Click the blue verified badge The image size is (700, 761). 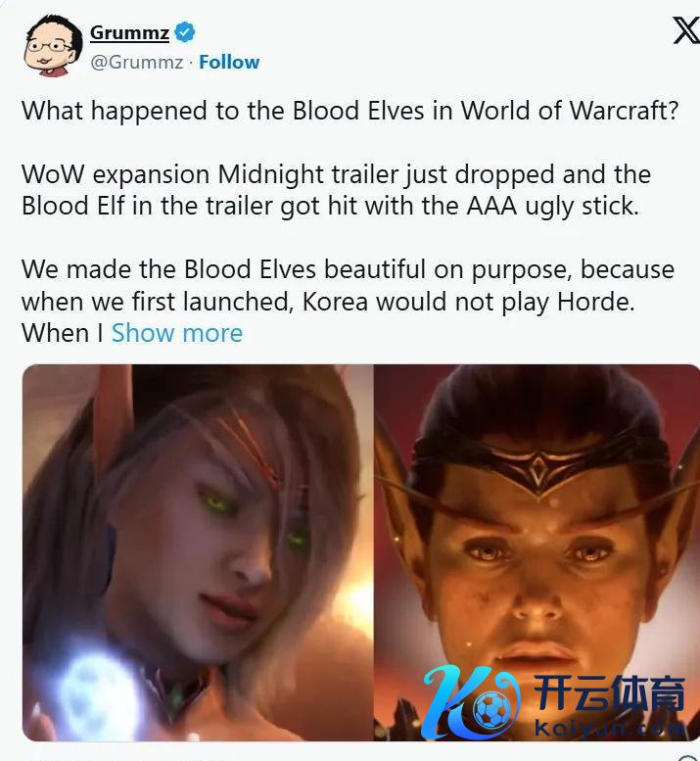tap(185, 32)
